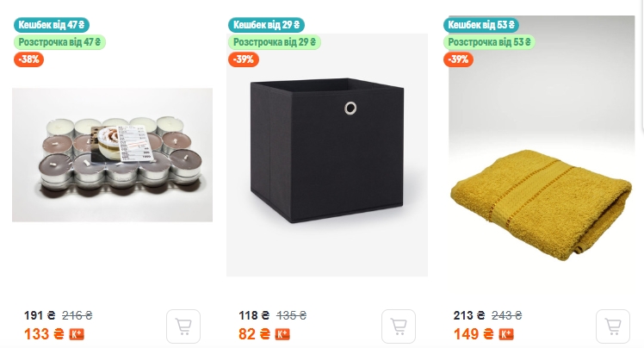
Task: Open the black fabric storage box image
Action: point(327,155)
